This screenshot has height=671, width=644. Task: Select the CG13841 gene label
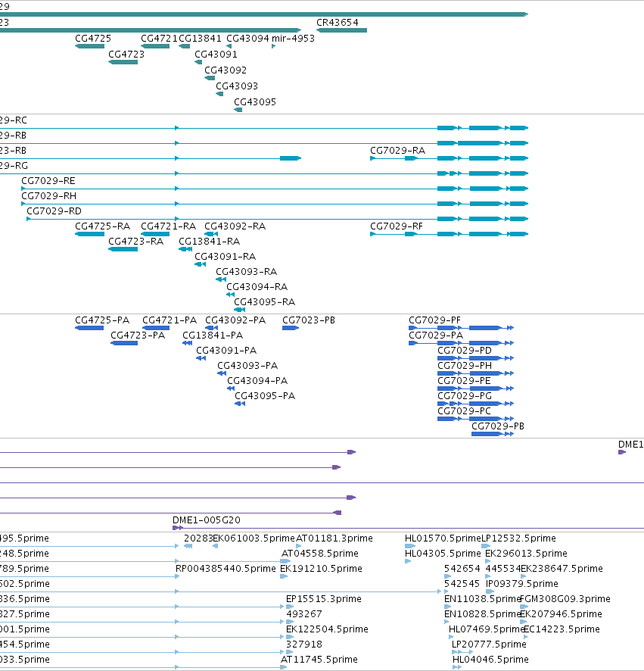pos(200,39)
